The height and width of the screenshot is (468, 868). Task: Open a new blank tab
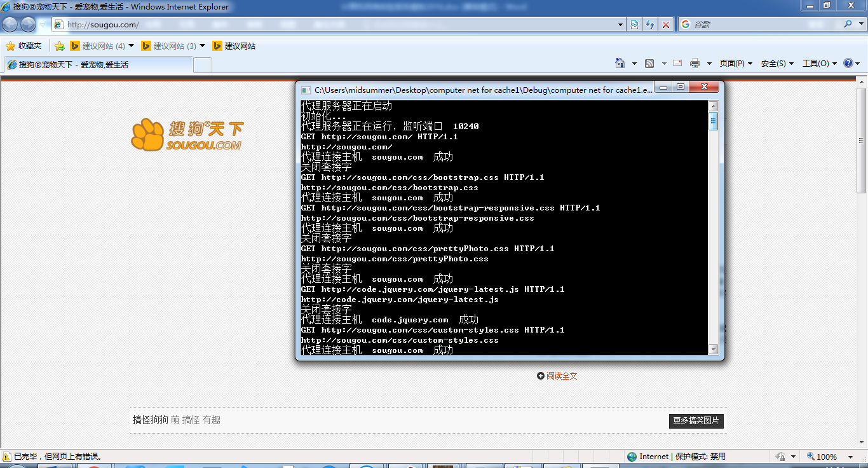pos(203,65)
